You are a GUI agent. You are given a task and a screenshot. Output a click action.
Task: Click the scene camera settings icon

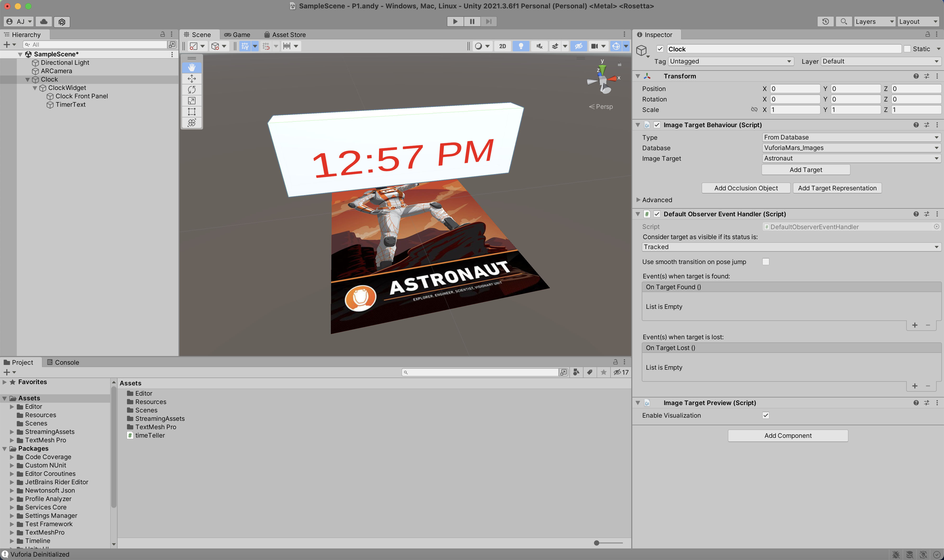coord(594,46)
